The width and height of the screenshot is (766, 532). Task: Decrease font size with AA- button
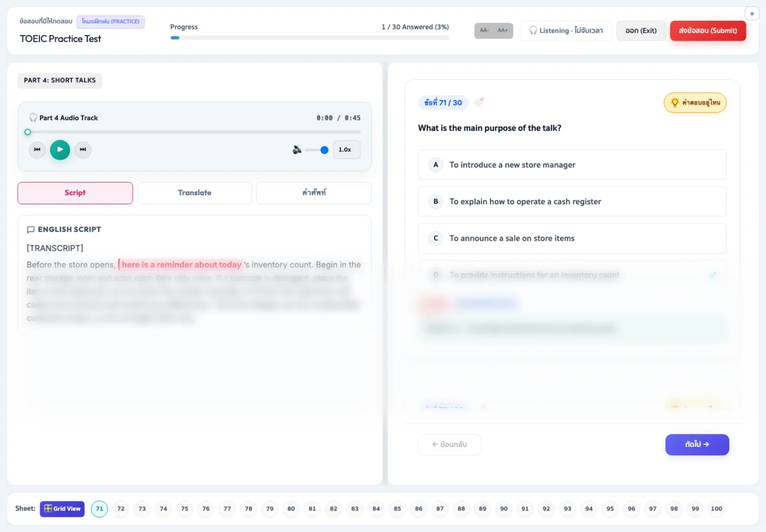pyautogui.click(x=484, y=30)
